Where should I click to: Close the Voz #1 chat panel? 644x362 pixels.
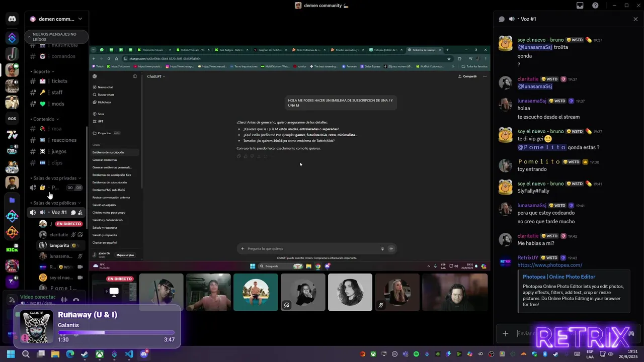(635, 19)
